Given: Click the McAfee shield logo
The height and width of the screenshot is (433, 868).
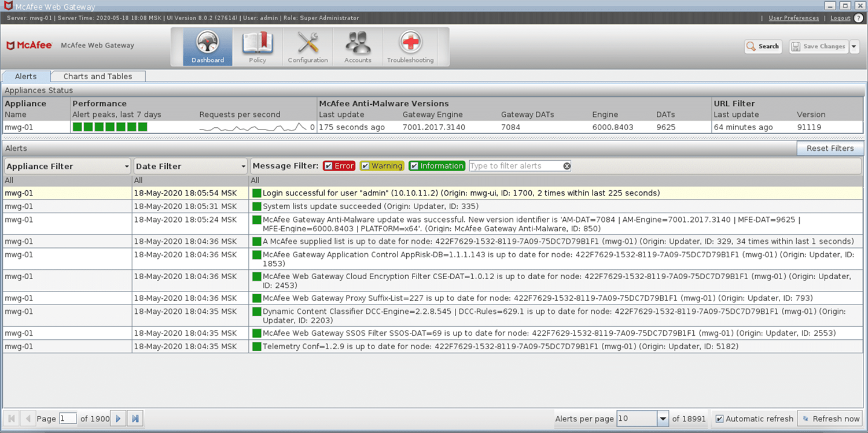Looking at the screenshot, I should [x=10, y=46].
